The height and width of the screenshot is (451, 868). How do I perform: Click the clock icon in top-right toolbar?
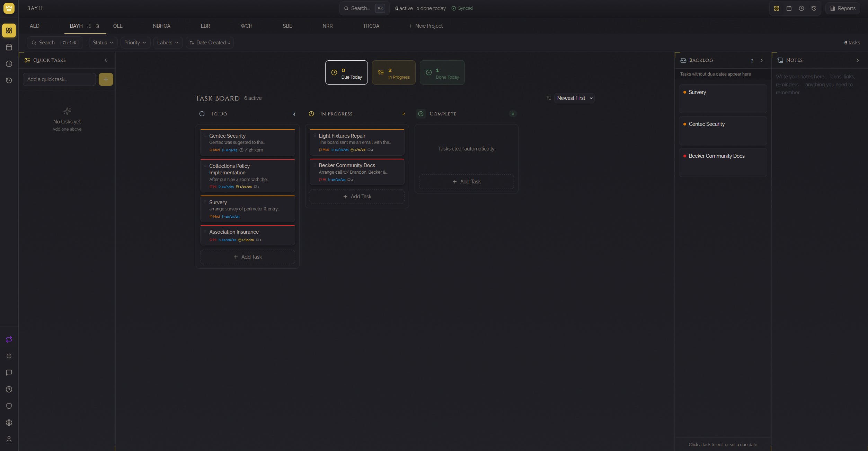pos(801,8)
